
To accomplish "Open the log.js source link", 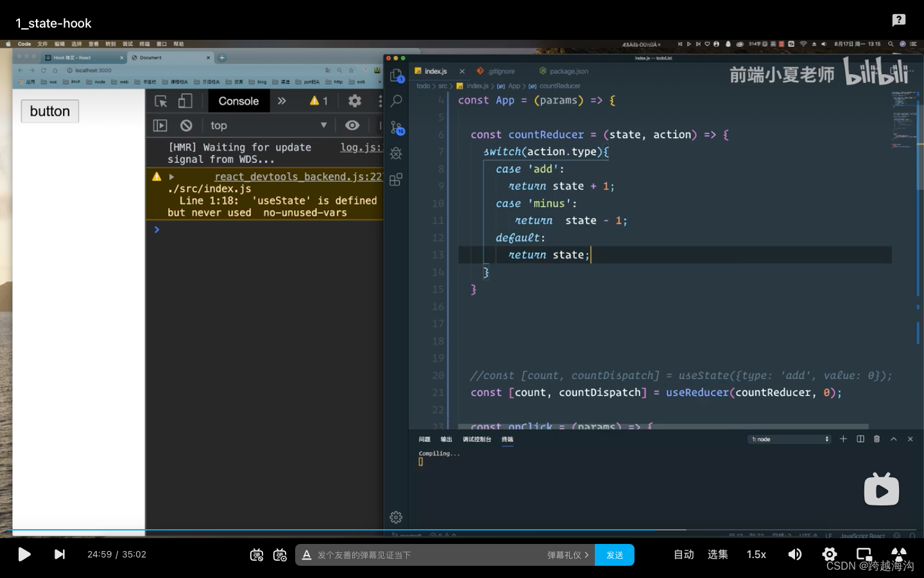I will tap(361, 147).
